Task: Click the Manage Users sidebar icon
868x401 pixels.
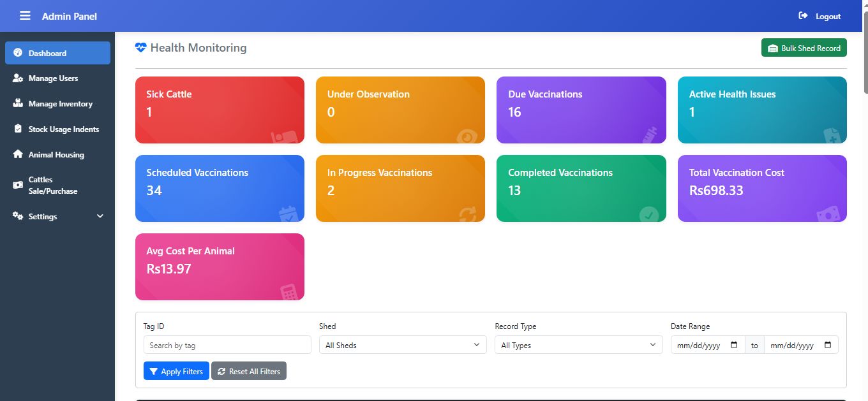Action: [x=18, y=78]
